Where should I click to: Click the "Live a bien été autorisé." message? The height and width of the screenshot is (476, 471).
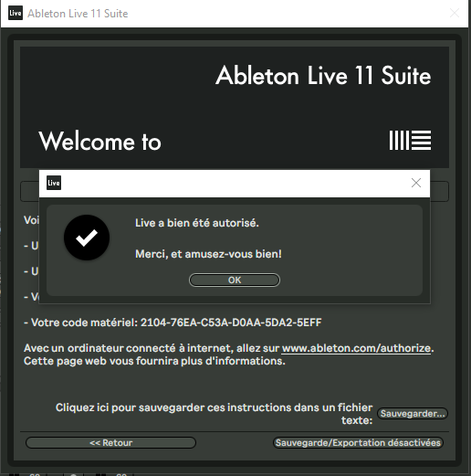coord(197,223)
